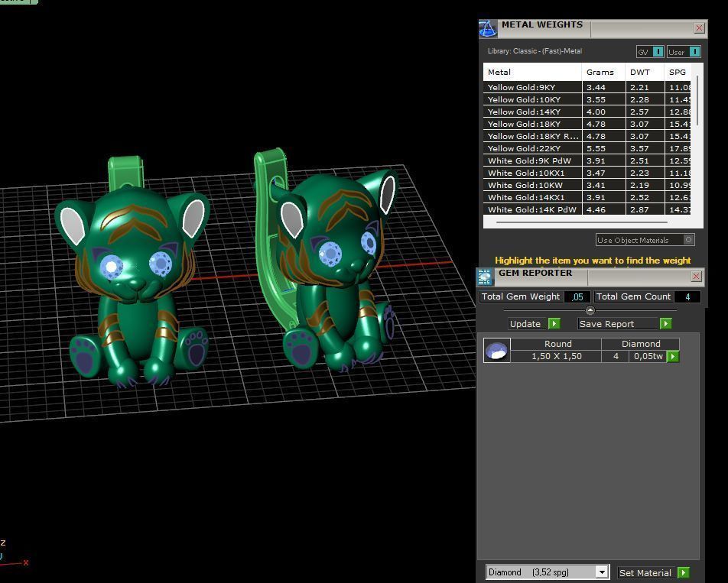Viewport: 728px width, 583px height.
Task: Select the round diamond gem thumbnail
Action: (496, 350)
